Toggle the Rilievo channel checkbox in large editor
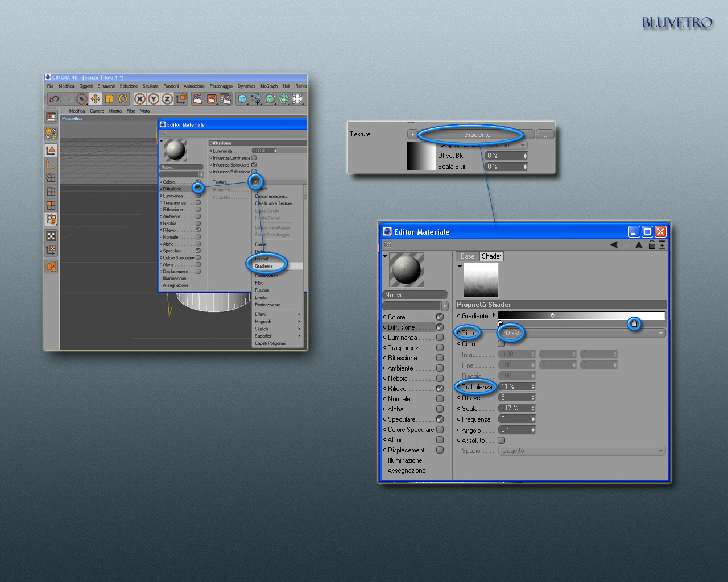728x582 pixels. tap(440, 389)
